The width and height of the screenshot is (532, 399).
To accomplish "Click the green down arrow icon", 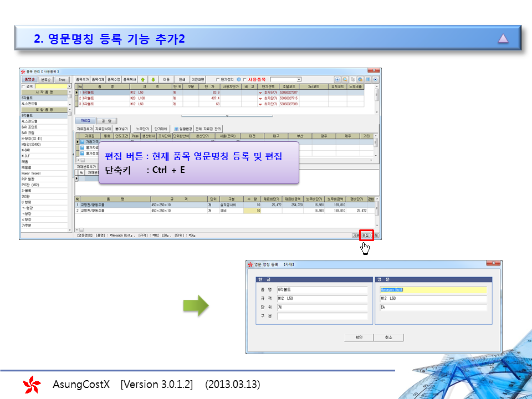I will pos(154,79).
